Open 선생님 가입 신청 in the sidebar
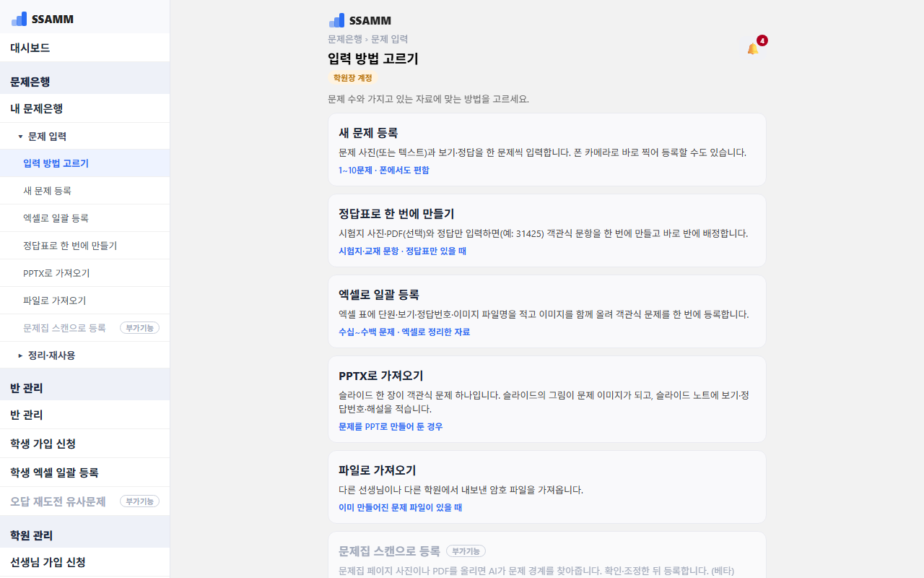 pyautogui.click(x=85, y=562)
